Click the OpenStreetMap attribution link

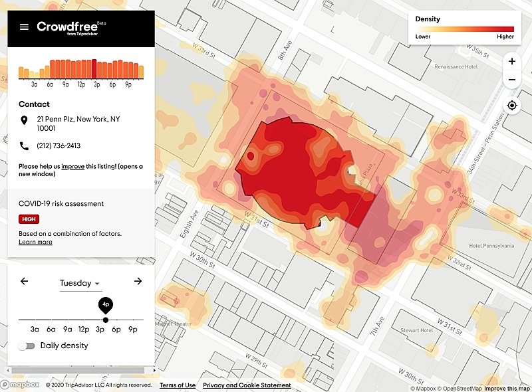click(x=460, y=389)
